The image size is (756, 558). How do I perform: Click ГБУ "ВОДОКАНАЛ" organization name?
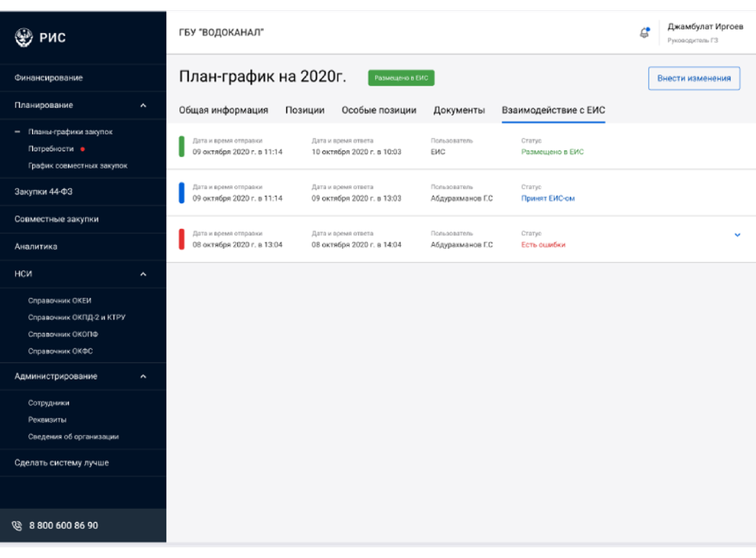coord(221,32)
